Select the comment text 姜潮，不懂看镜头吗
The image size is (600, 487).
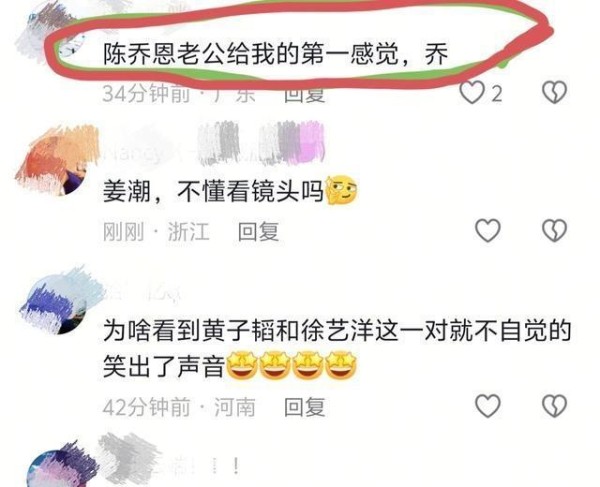(214, 191)
